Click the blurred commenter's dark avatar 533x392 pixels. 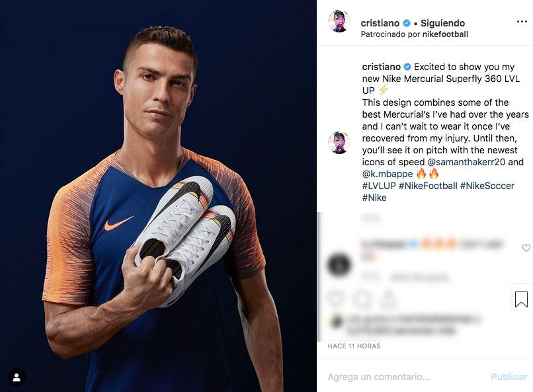(x=339, y=264)
